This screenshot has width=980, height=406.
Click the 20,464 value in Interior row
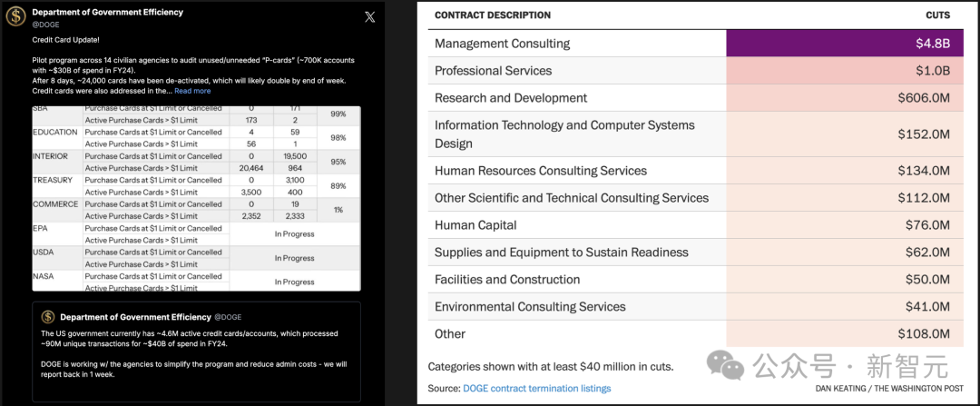click(250, 168)
